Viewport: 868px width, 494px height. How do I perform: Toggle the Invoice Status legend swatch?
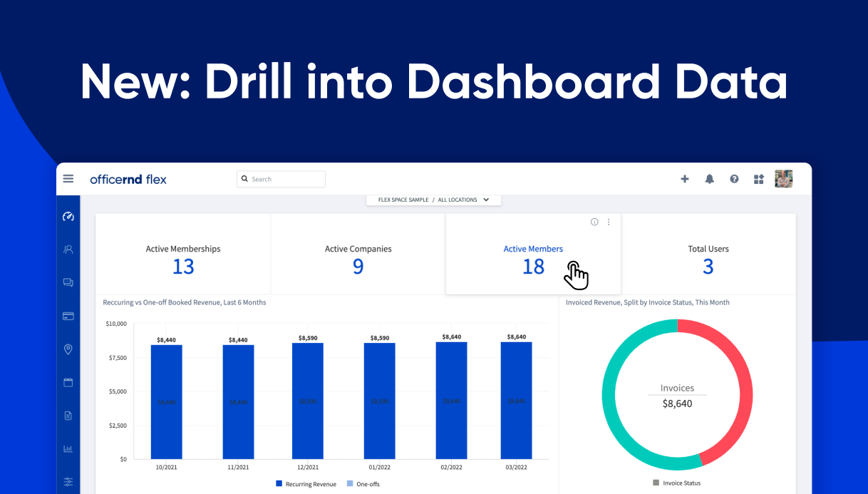(656, 483)
